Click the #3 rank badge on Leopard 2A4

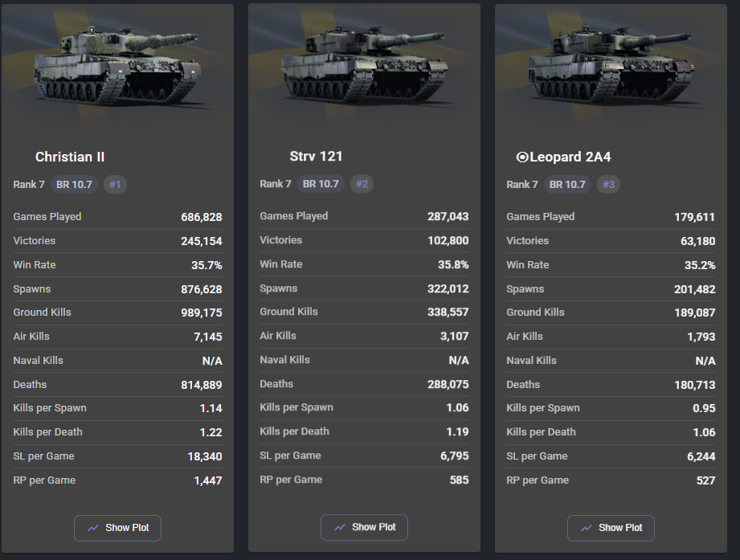[608, 185]
